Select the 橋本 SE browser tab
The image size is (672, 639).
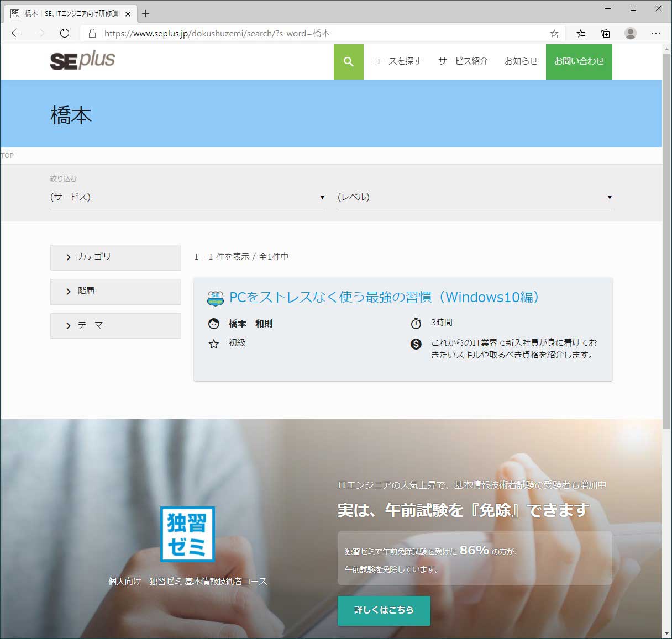(x=72, y=14)
